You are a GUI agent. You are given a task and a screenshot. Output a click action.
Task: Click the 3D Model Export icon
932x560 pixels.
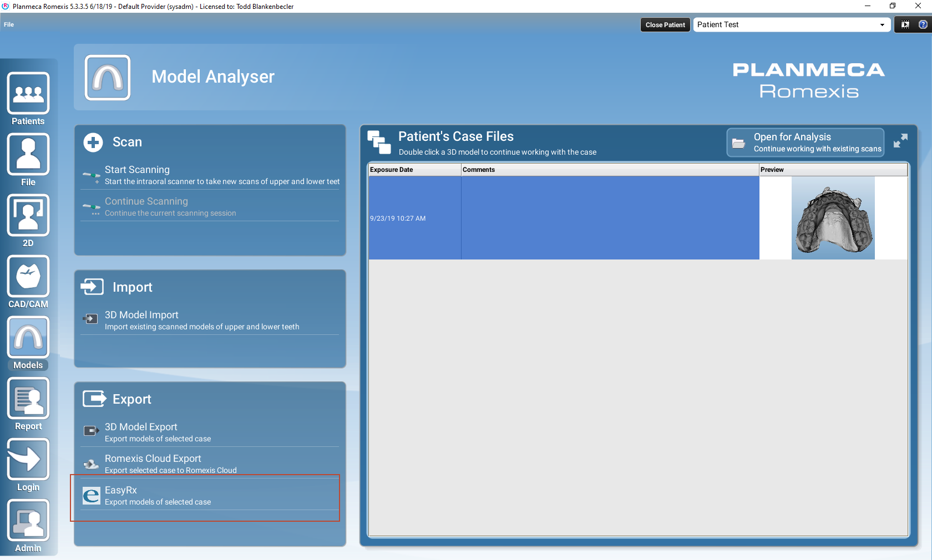point(91,431)
